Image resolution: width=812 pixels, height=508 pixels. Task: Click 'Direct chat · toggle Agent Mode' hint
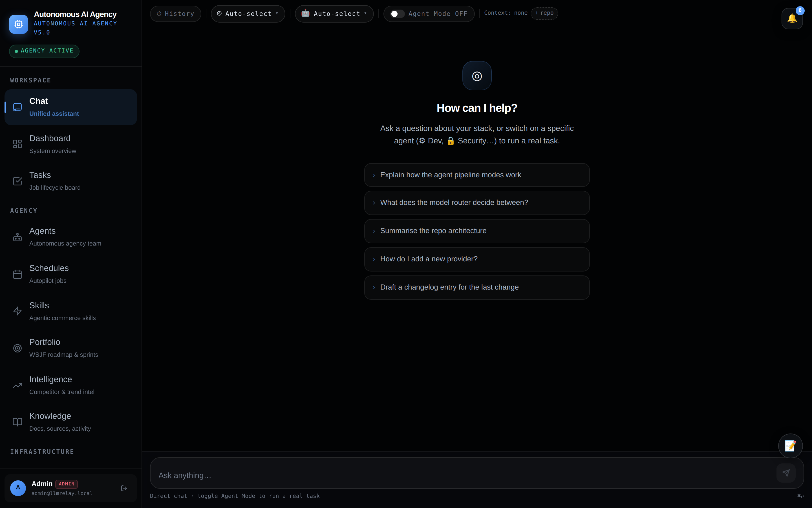point(235,496)
